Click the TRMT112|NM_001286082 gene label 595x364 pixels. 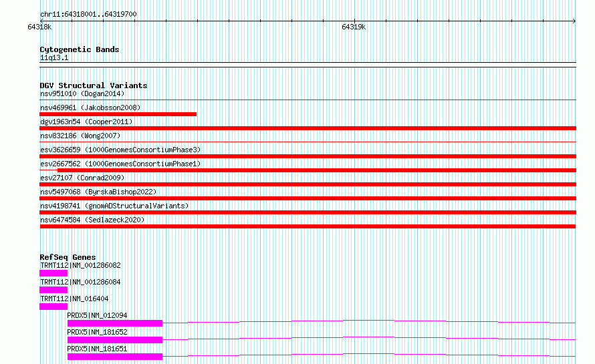point(80,265)
